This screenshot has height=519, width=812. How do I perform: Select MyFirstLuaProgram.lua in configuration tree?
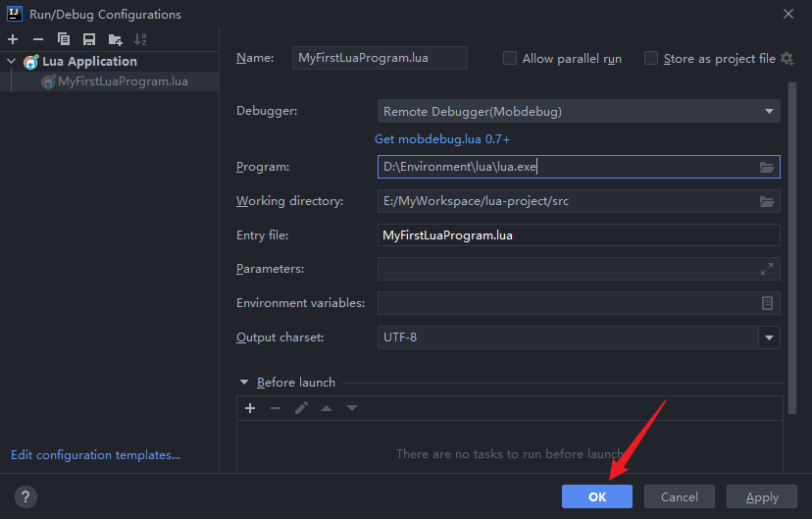pyautogui.click(x=122, y=81)
